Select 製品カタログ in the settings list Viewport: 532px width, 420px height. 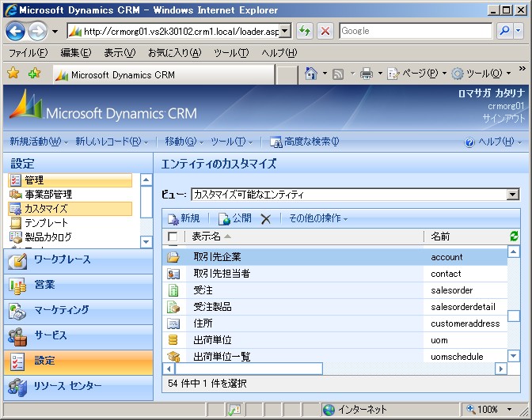click(x=70, y=237)
